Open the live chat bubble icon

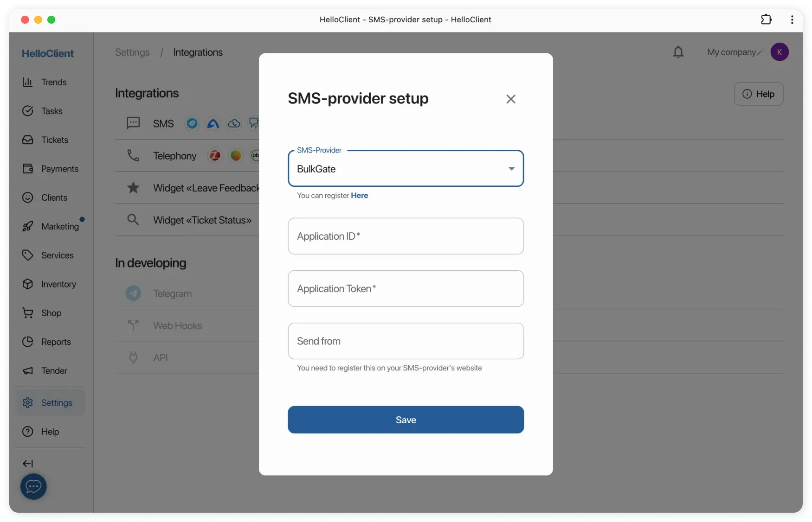point(33,486)
